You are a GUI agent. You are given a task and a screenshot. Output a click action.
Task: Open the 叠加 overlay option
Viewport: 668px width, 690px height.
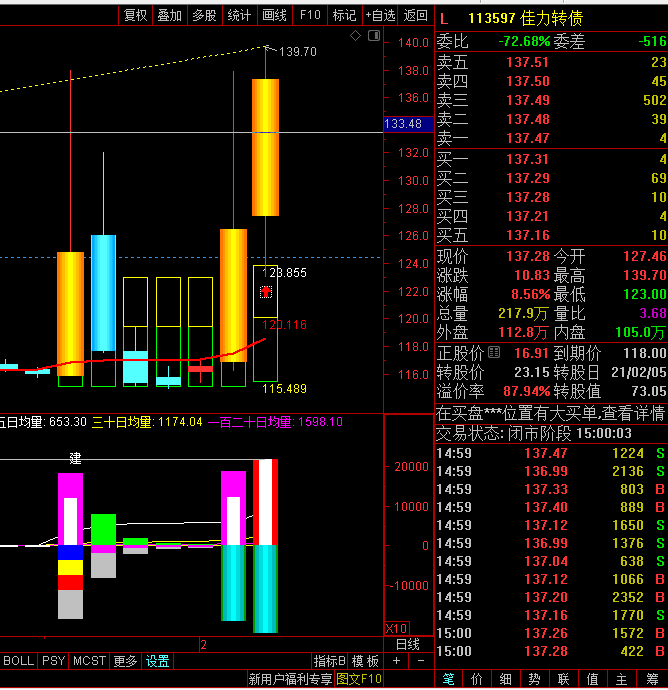click(170, 15)
